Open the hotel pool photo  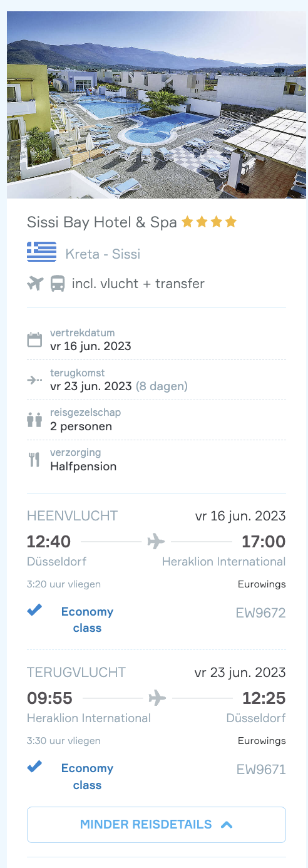[157, 105]
